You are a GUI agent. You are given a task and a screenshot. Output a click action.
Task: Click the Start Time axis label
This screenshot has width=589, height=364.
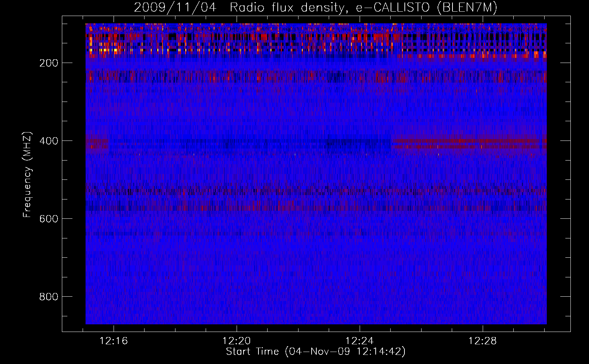point(316,352)
